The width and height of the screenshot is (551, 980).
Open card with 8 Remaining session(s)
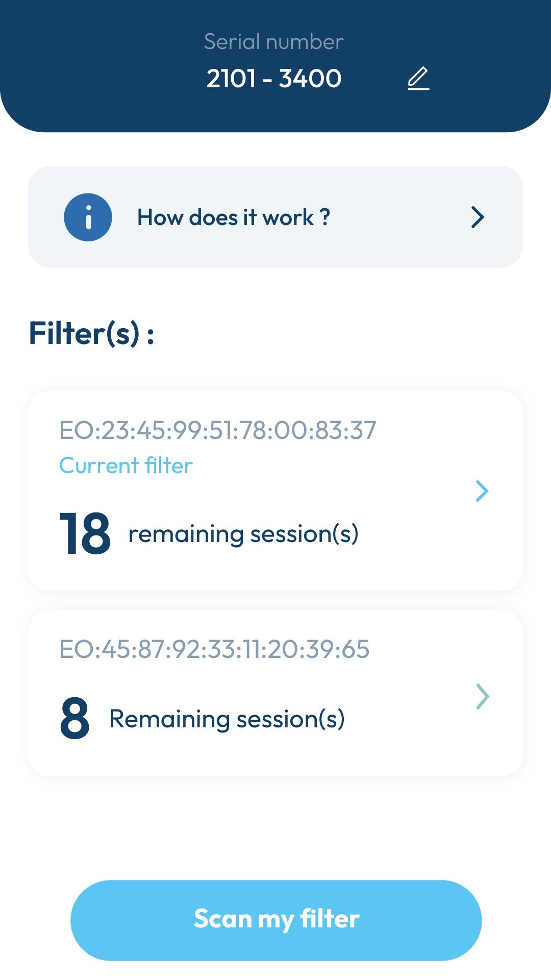(275, 693)
